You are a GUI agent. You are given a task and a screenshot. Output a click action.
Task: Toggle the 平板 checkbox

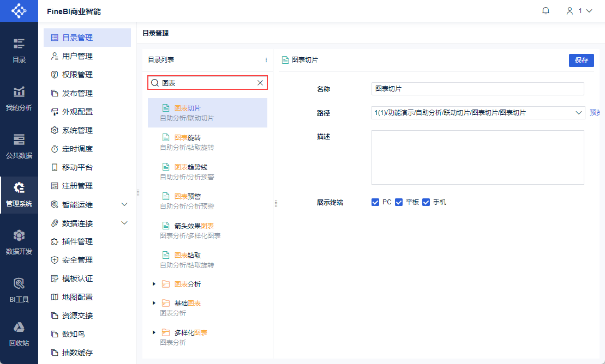click(399, 202)
